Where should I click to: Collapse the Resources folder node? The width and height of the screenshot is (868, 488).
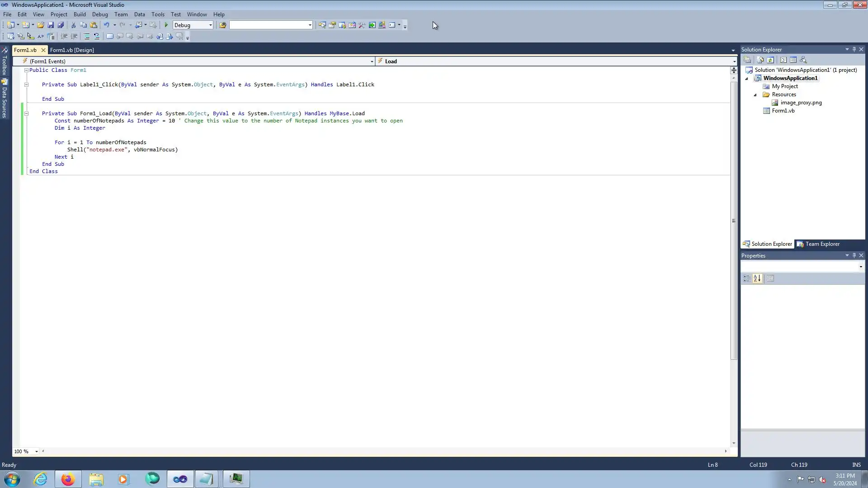point(755,95)
